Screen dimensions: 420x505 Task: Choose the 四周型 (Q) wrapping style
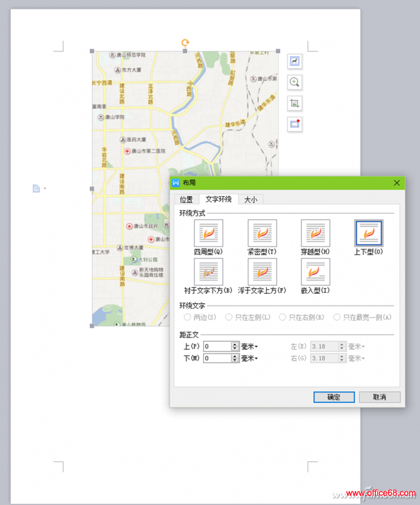[x=208, y=237]
